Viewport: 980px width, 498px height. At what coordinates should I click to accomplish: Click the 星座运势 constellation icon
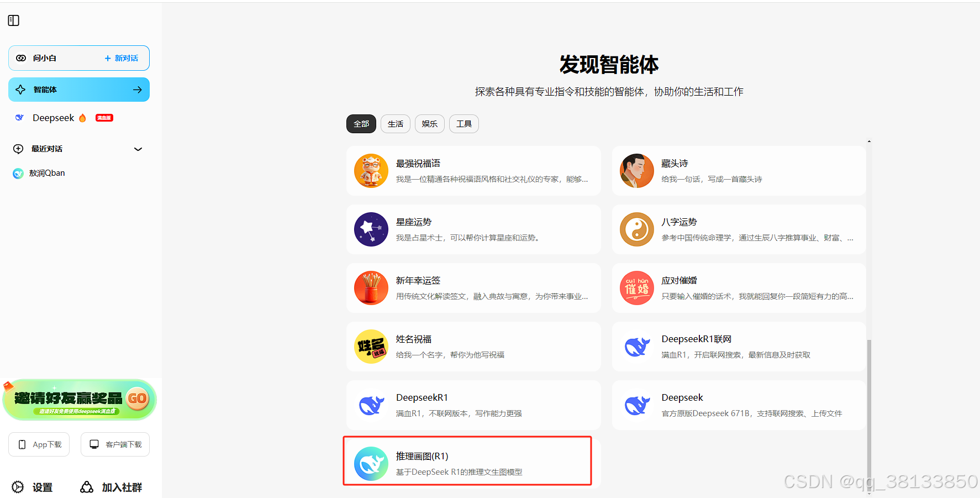click(371, 229)
